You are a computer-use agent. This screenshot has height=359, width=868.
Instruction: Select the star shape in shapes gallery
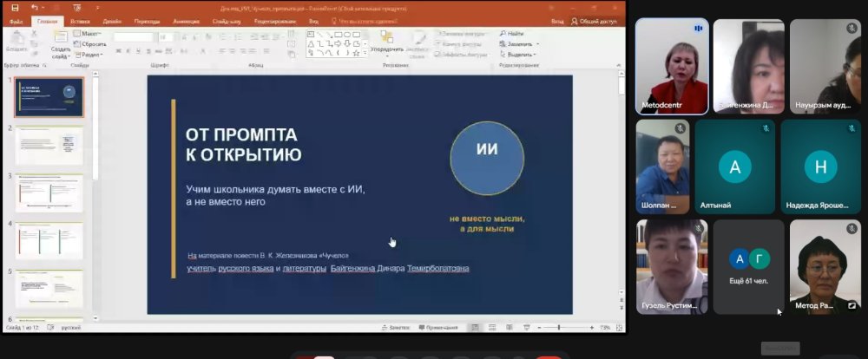click(357, 53)
